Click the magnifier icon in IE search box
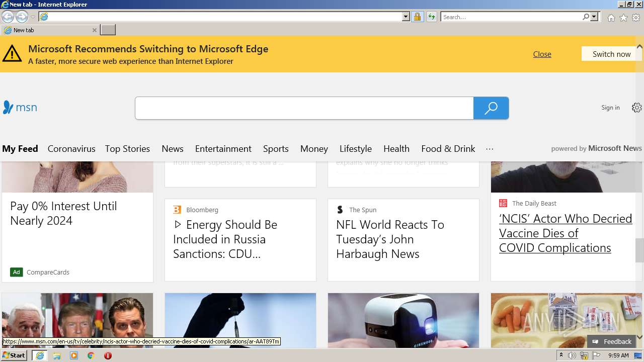Viewport: 644px width, 362px height. (x=586, y=17)
